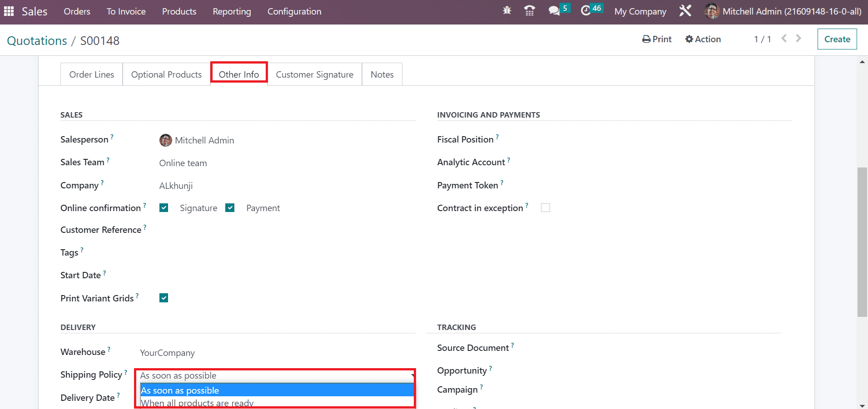Image resolution: width=868 pixels, height=409 pixels.
Task: Open the Products menu
Action: pos(179,11)
